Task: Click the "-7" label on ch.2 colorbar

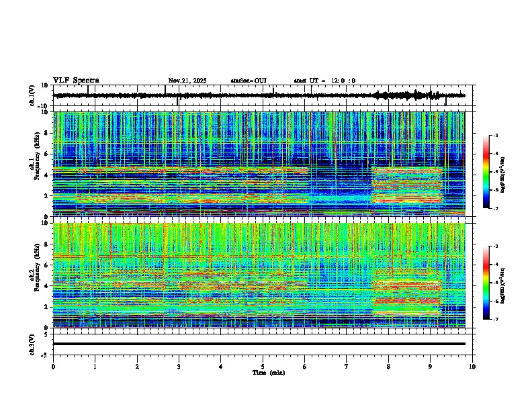Action: click(x=495, y=319)
